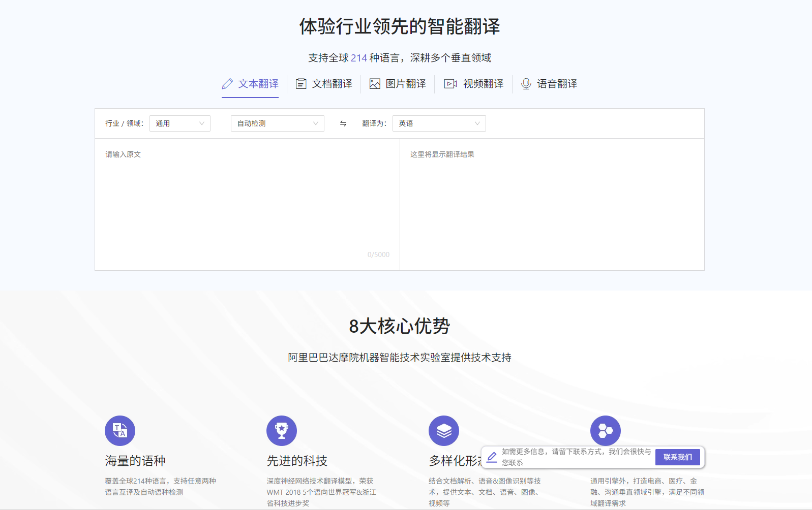
Task: Click the 联系我们 button
Action: tap(678, 457)
